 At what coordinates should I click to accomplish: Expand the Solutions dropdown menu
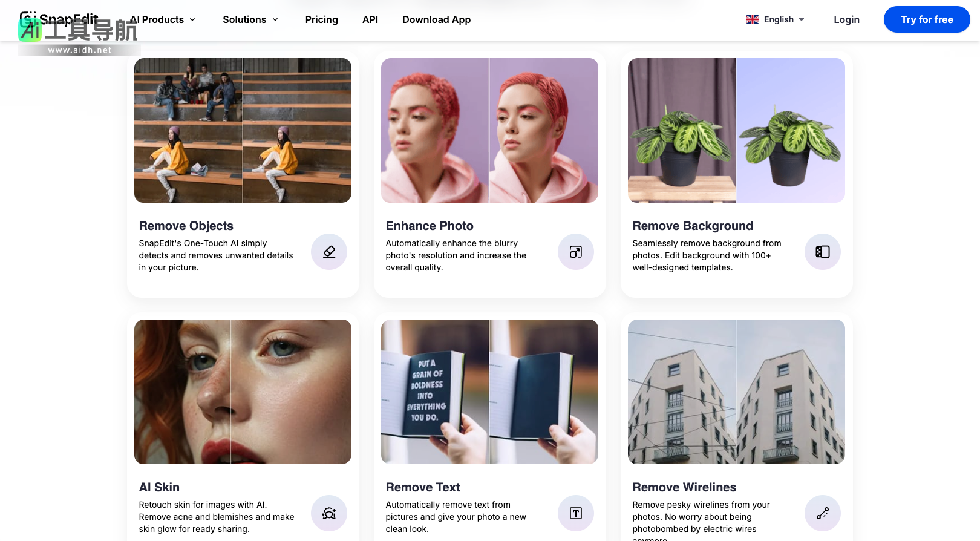tap(250, 19)
